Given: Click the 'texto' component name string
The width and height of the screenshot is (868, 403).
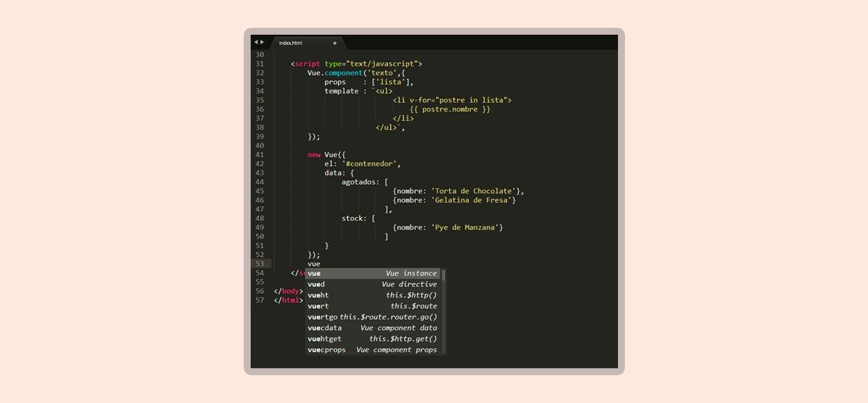Looking at the screenshot, I should 382,73.
